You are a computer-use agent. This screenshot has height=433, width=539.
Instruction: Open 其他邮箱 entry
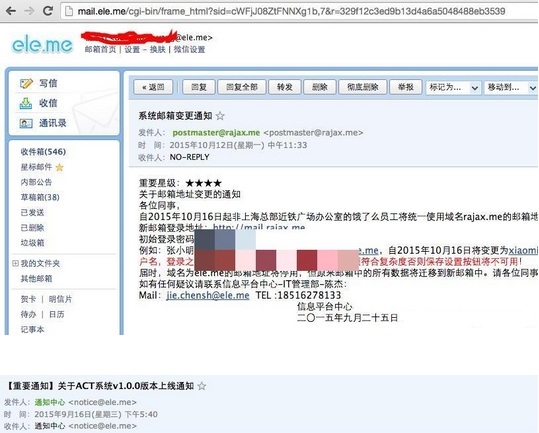36,279
